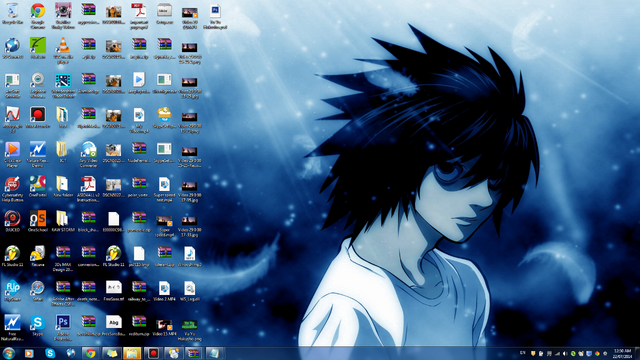Switch to Google Chrome on the taskbar
The width and height of the screenshot is (640, 360).
[91, 353]
